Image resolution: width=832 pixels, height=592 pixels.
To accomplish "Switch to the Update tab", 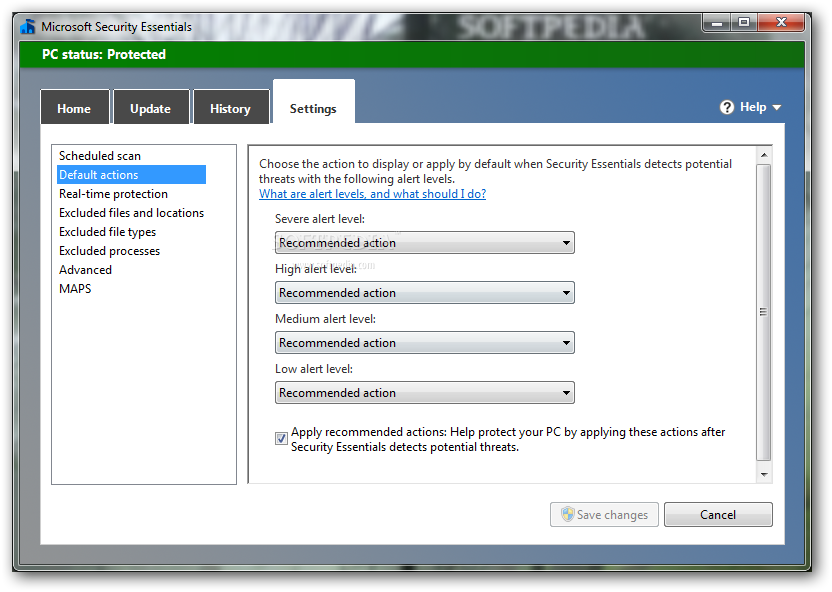I will pyautogui.click(x=151, y=107).
